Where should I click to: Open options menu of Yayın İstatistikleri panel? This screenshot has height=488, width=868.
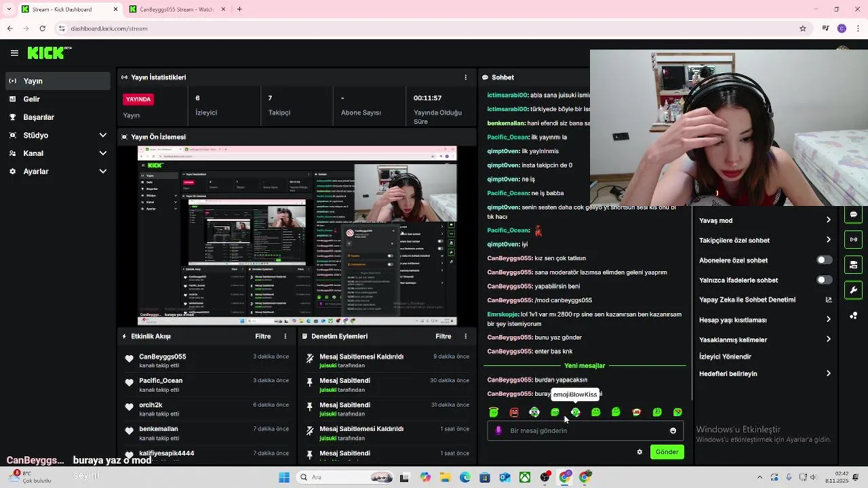[x=465, y=77]
